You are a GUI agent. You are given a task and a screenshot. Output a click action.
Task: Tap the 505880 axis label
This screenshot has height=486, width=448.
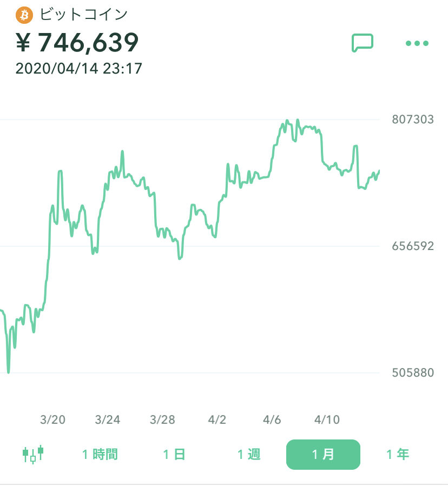point(413,372)
